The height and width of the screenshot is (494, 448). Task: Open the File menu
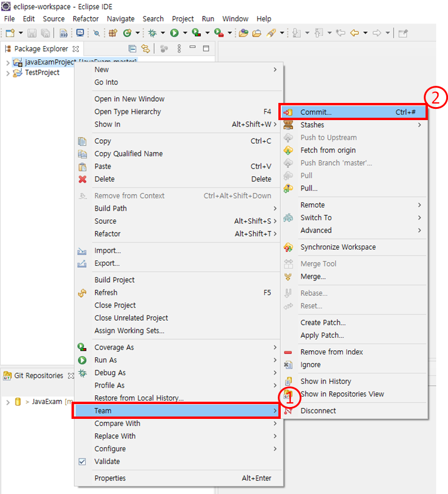pyautogui.click(x=9, y=19)
